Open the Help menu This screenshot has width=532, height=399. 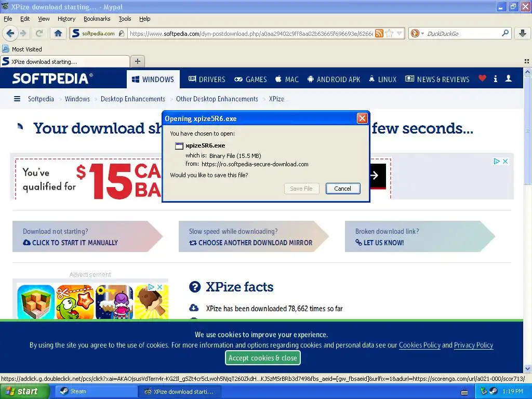144,19
